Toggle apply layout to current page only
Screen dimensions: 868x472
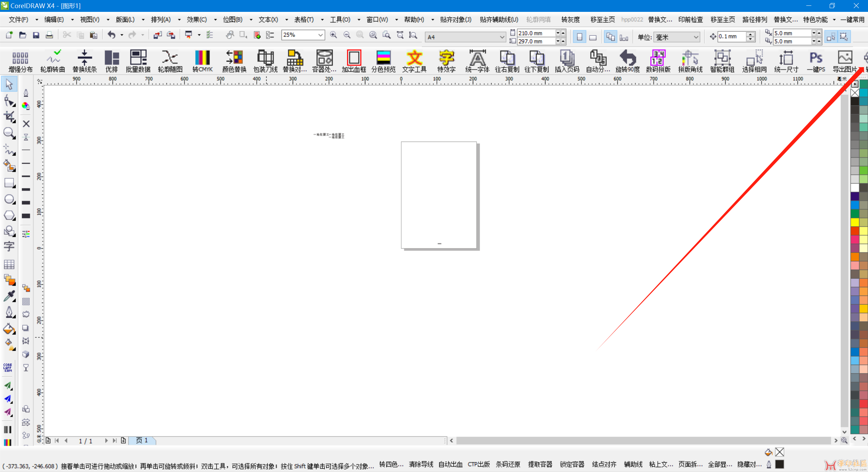pyautogui.click(x=623, y=37)
